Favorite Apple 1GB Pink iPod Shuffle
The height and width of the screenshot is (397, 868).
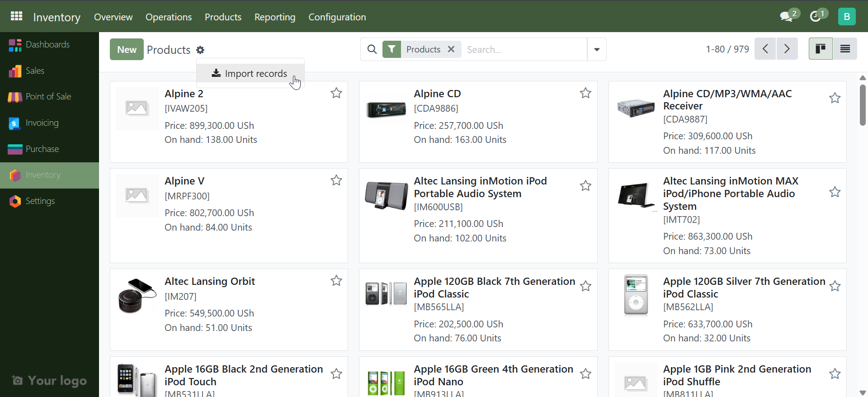tap(835, 374)
